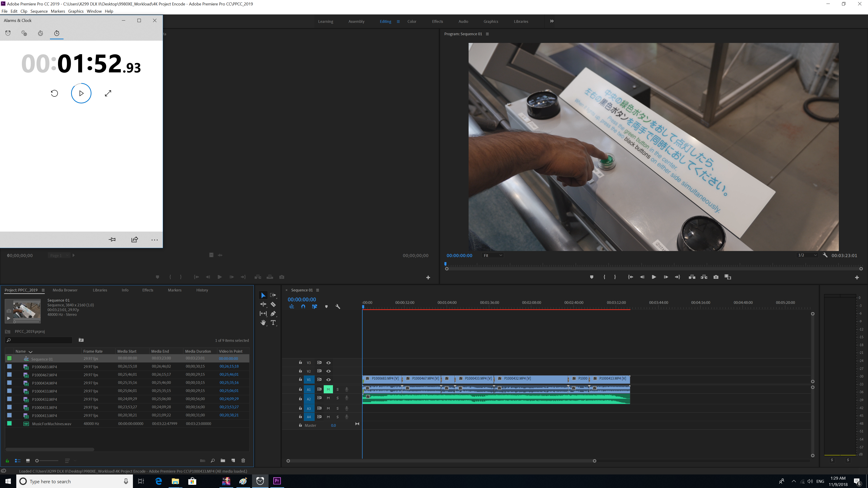The width and height of the screenshot is (868, 488).
Task: Open Media Browser tab
Action: (x=65, y=290)
